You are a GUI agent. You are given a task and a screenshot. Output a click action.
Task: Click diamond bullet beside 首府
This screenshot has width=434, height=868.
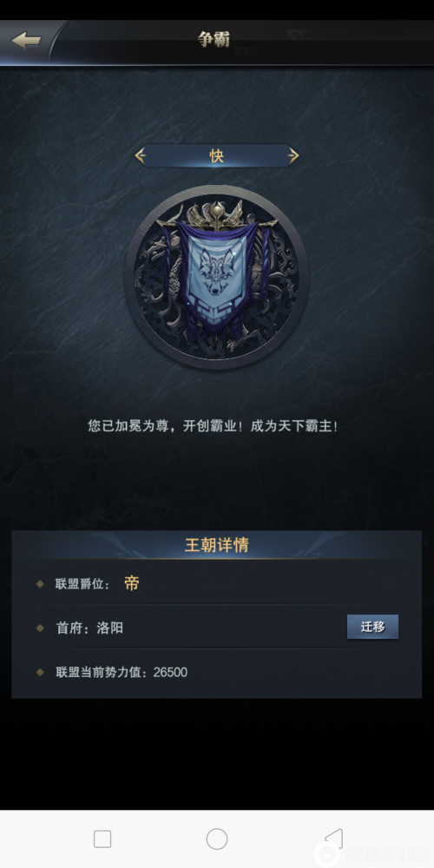click(x=40, y=628)
